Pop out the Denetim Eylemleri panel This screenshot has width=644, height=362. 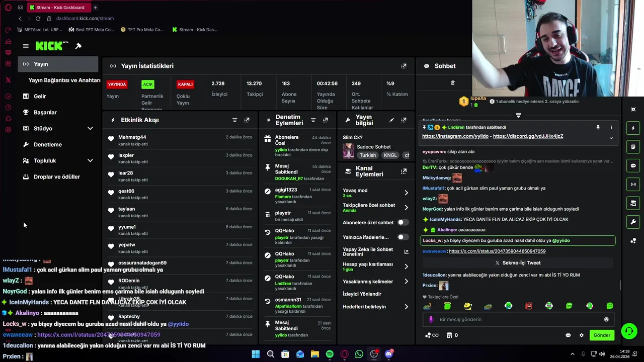pos(325,120)
